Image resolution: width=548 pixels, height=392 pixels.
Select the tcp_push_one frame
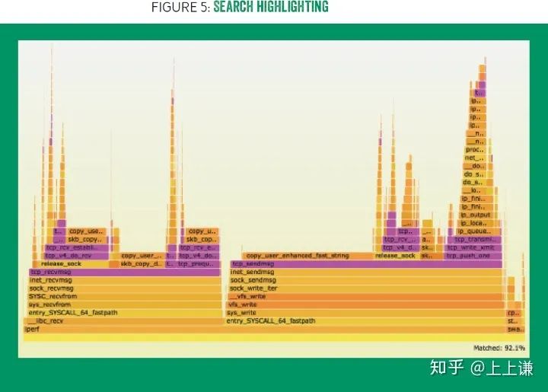click(473, 256)
